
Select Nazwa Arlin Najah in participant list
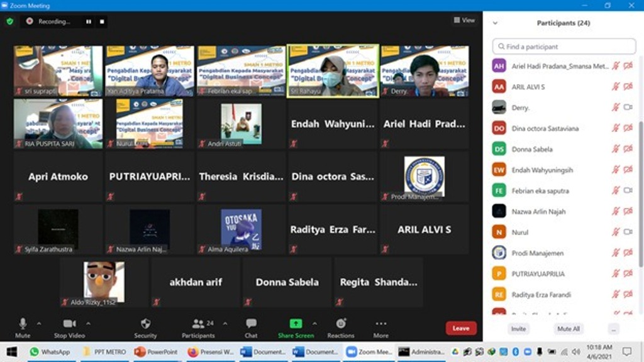pos(564,211)
